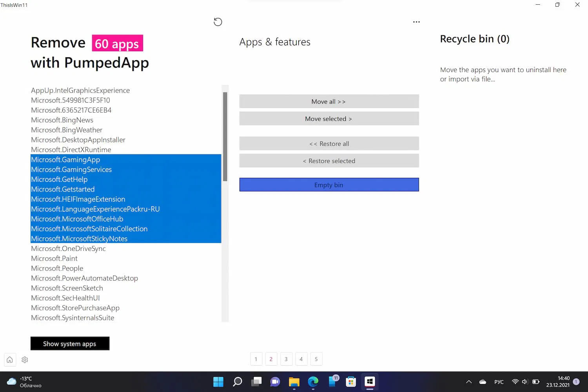Click the volume speaker tray icon
Screen dimensions: 588x392
[525, 382]
